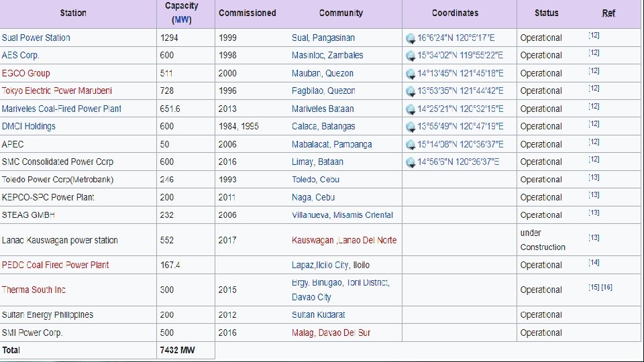Open the EGCO Group red link
This screenshot has height=362, width=644.
[x=26, y=74]
